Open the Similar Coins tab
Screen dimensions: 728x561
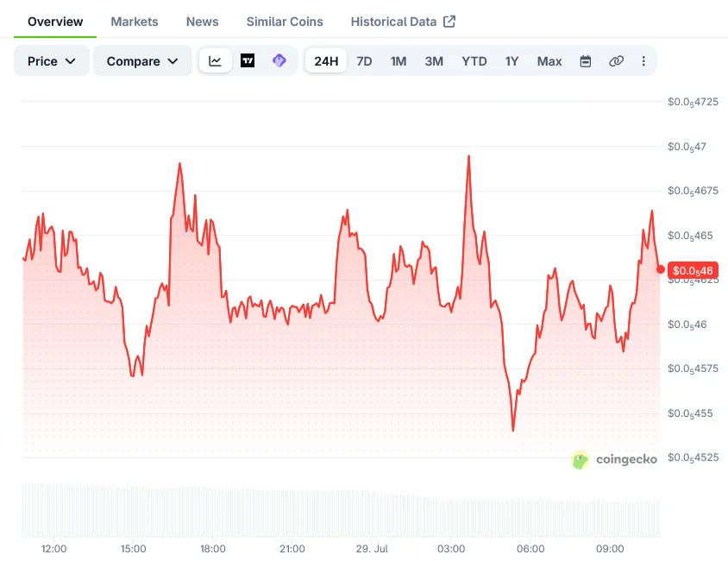point(285,22)
